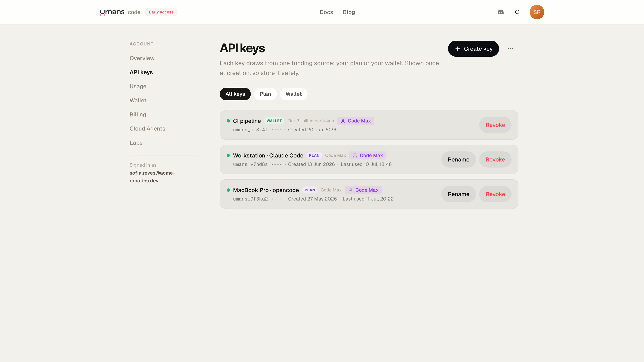Open the Discord community icon
This screenshot has height=362, width=644.
coord(501,12)
